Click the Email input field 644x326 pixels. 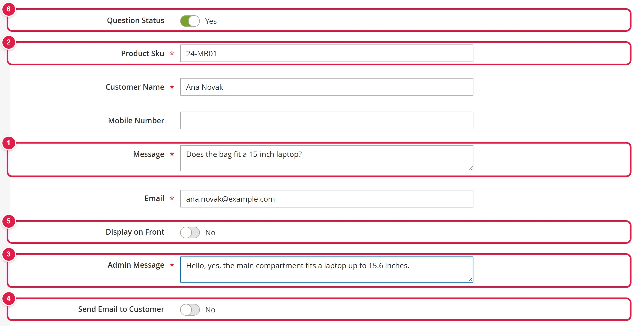[x=327, y=199]
